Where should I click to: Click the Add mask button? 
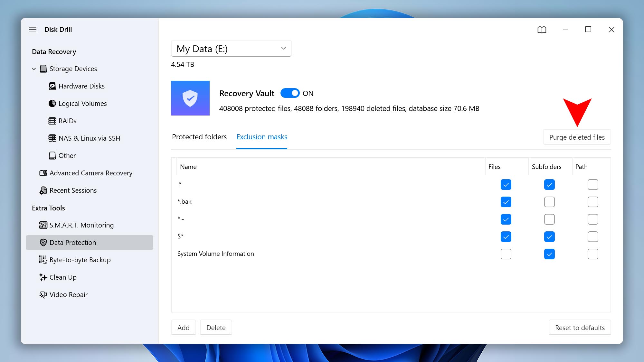(184, 328)
